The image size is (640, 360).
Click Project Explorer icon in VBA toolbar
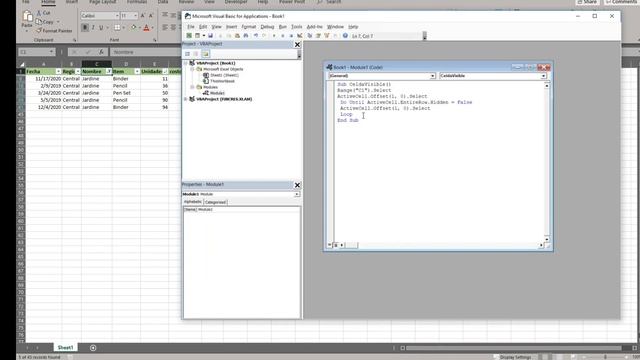310,36
